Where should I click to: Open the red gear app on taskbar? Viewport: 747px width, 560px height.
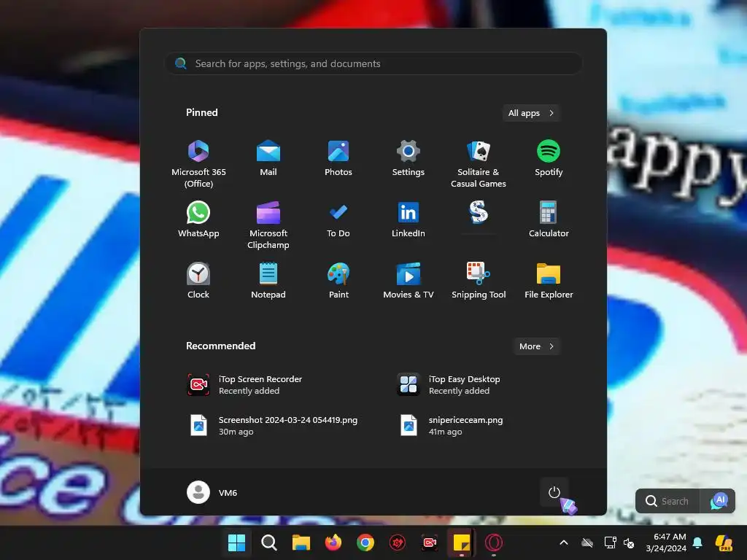398,542
